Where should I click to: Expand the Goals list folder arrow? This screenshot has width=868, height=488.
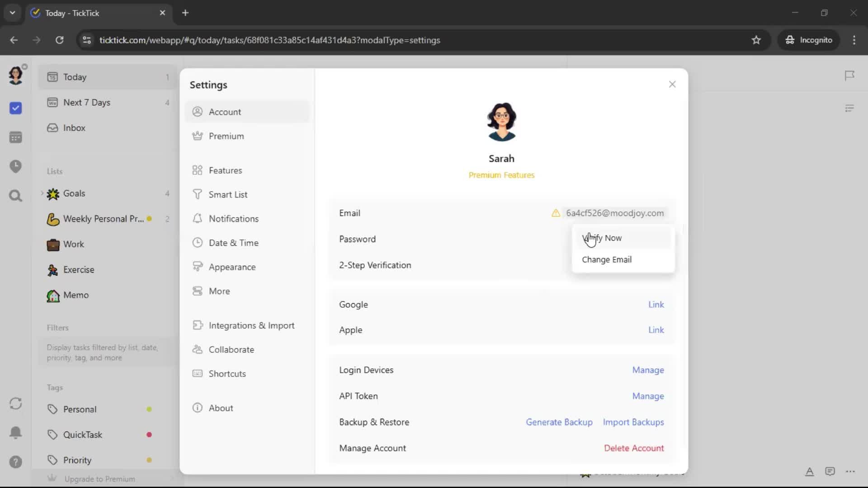pos(42,193)
